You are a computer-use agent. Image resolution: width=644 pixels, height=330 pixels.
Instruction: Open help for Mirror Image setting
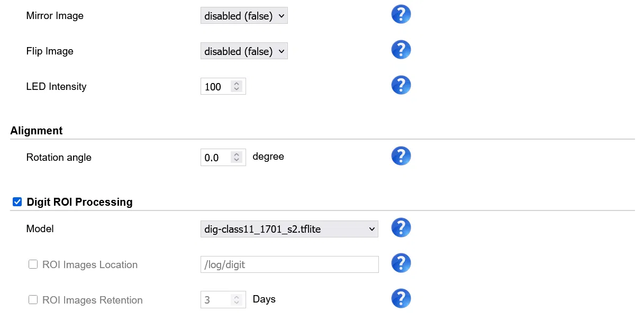(x=401, y=14)
